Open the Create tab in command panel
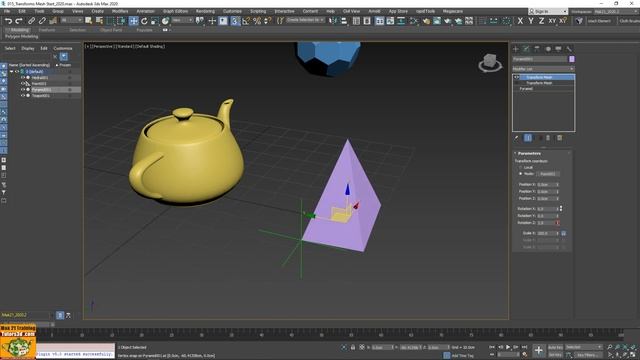Image resolution: width=640 pixels, height=360 pixels. (516, 49)
